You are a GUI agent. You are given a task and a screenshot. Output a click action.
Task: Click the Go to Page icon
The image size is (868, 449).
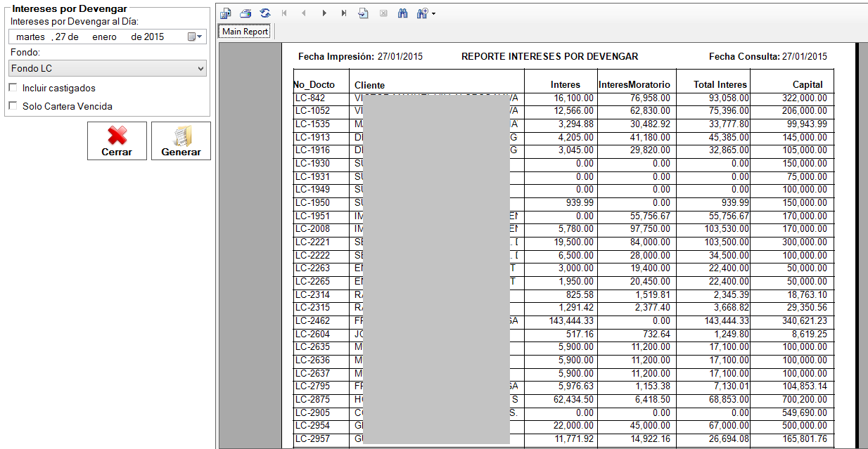click(x=364, y=13)
